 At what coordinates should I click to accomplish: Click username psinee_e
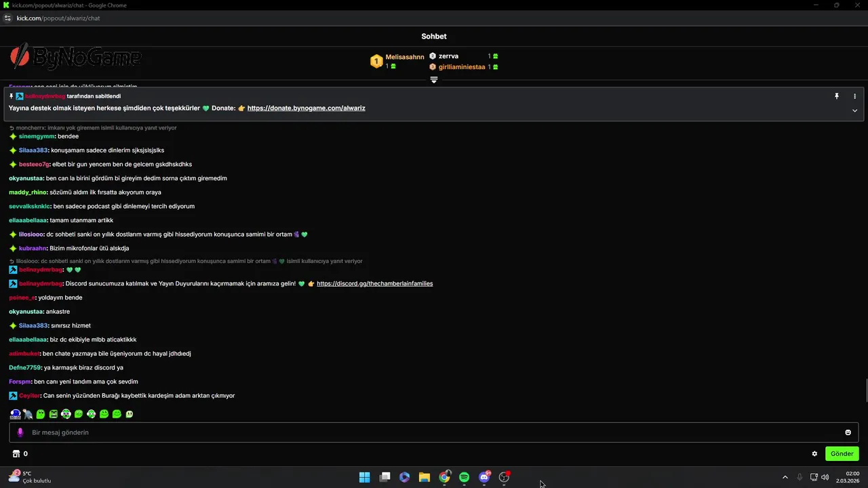coord(22,298)
